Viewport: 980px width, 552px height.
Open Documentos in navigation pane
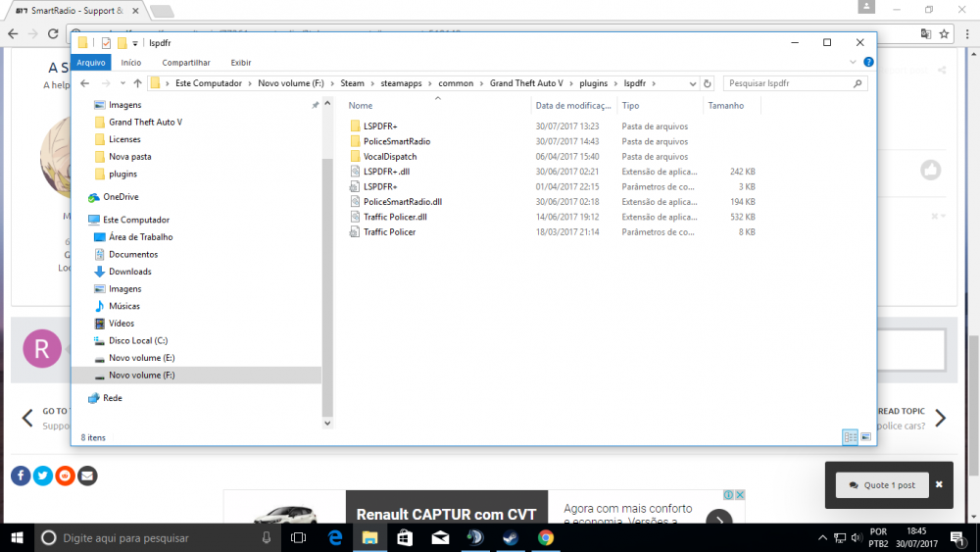click(x=133, y=255)
